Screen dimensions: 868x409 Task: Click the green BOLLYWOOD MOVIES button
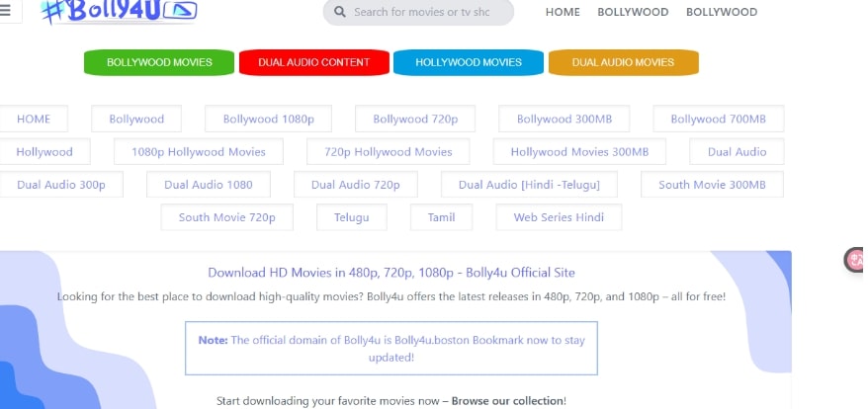point(159,62)
